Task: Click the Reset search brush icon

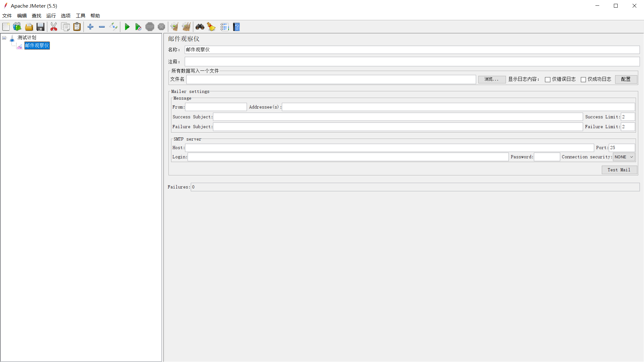Action: pyautogui.click(x=211, y=27)
